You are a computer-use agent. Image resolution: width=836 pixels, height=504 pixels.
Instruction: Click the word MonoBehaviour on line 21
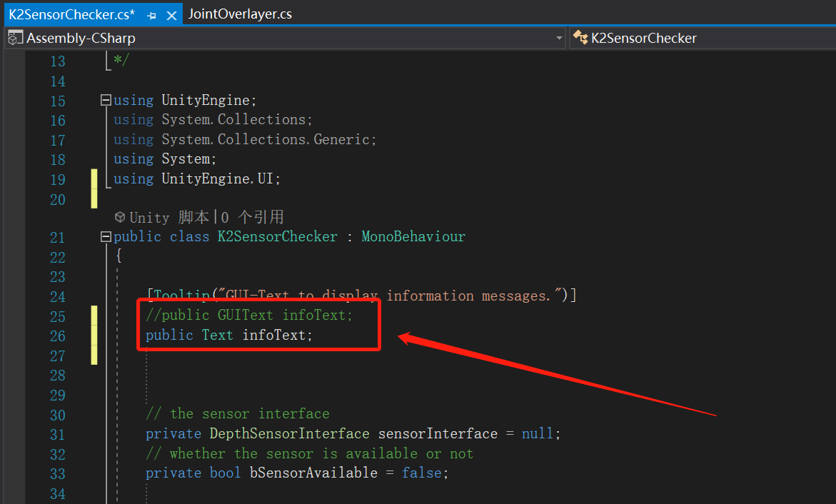pyautogui.click(x=413, y=236)
